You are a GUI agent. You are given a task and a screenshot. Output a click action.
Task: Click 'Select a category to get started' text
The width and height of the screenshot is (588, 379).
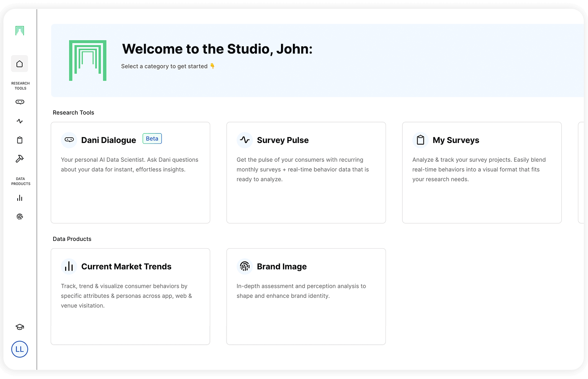[164, 66]
